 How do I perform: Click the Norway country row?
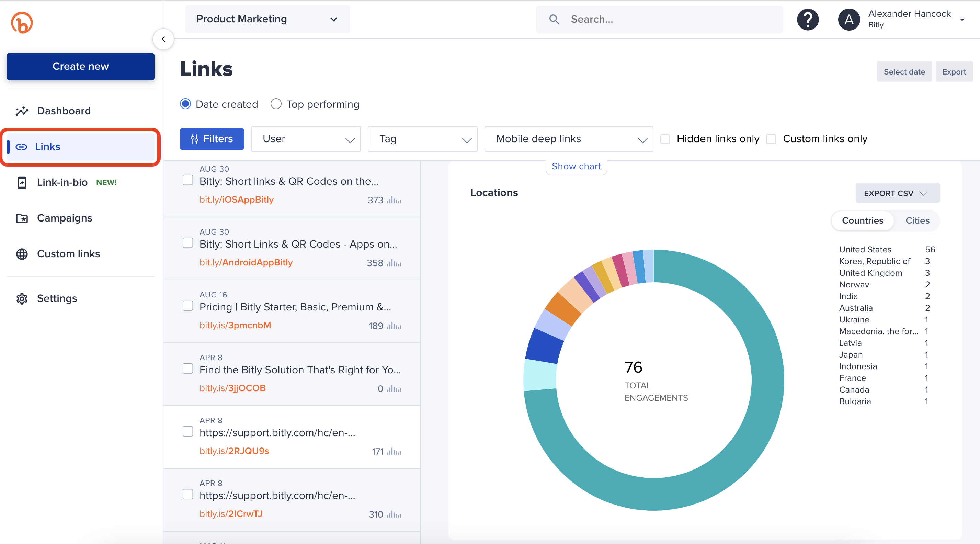(x=885, y=285)
